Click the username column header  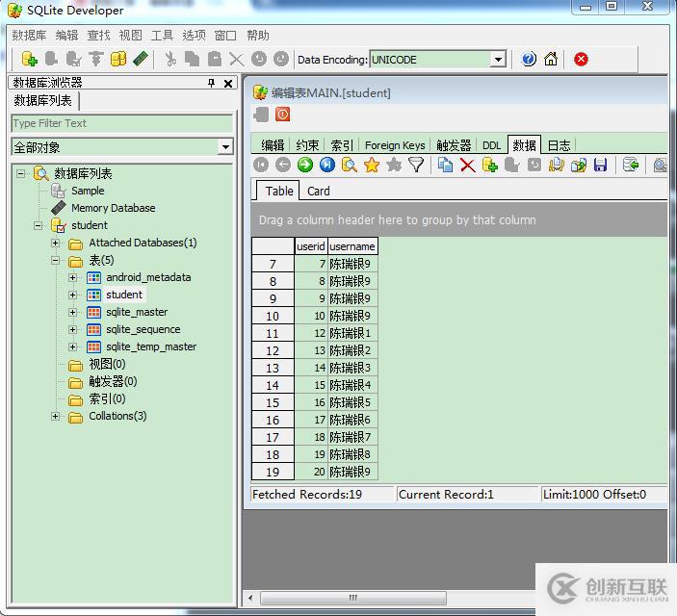[x=352, y=246]
